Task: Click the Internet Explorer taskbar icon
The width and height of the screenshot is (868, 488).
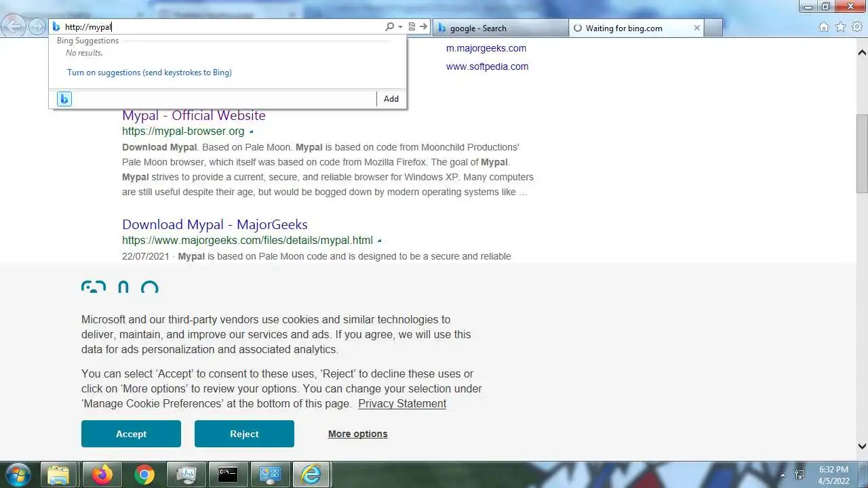Action: (311, 474)
